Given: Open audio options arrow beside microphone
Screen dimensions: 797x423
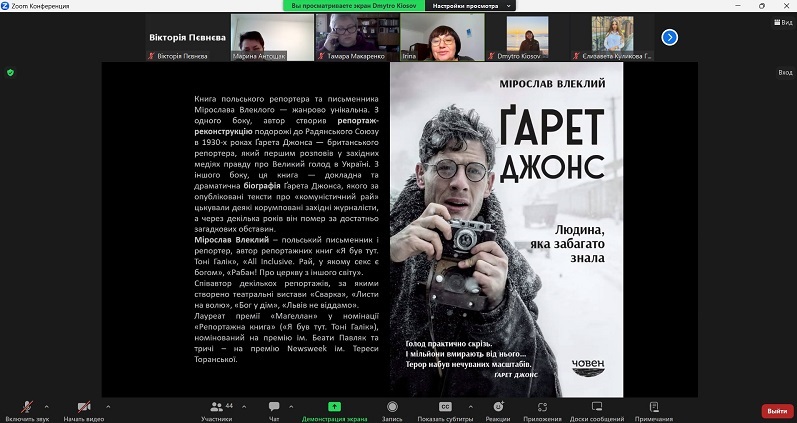Looking at the screenshot, I should [47, 407].
